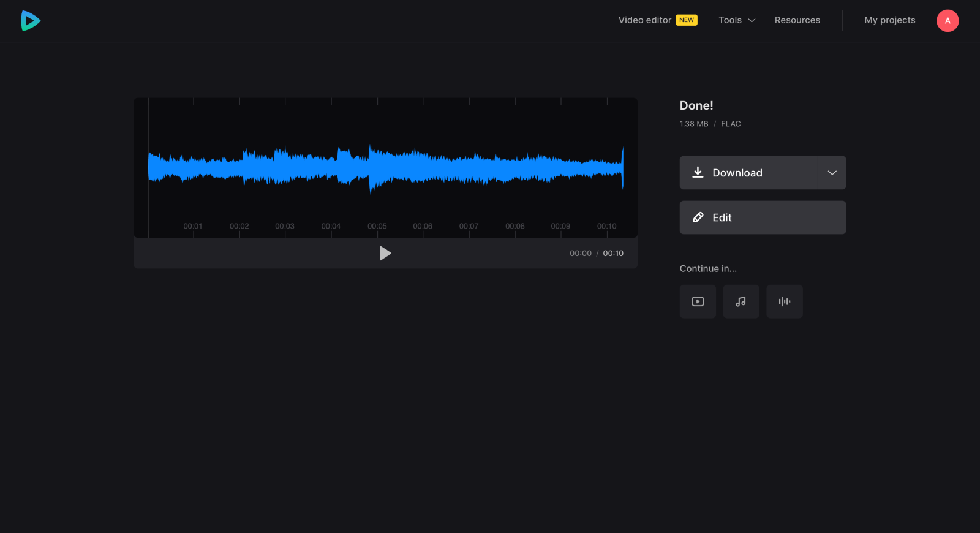
Task: Open the Resources menu item
Action: [797, 20]
